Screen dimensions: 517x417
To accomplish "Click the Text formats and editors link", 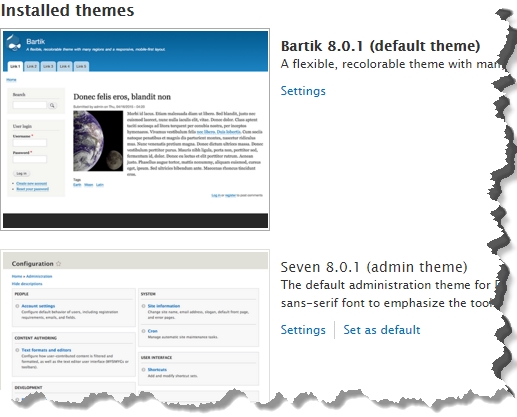I will 46,350.
